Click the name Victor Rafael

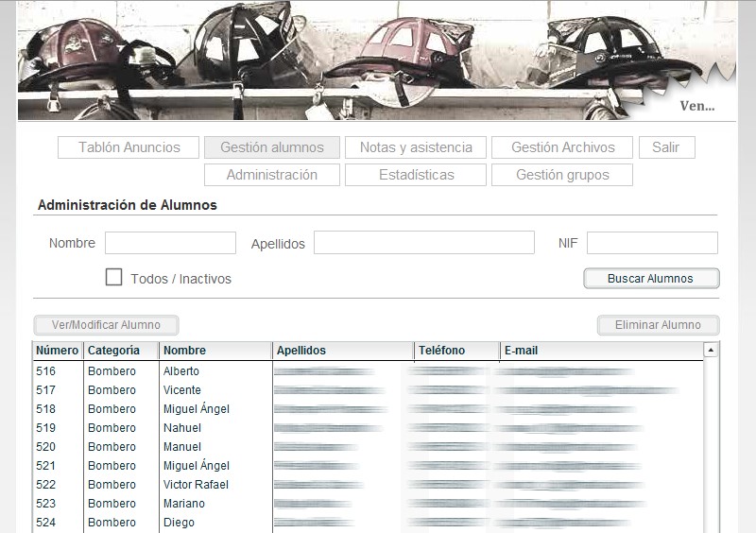tap(196, 484)
